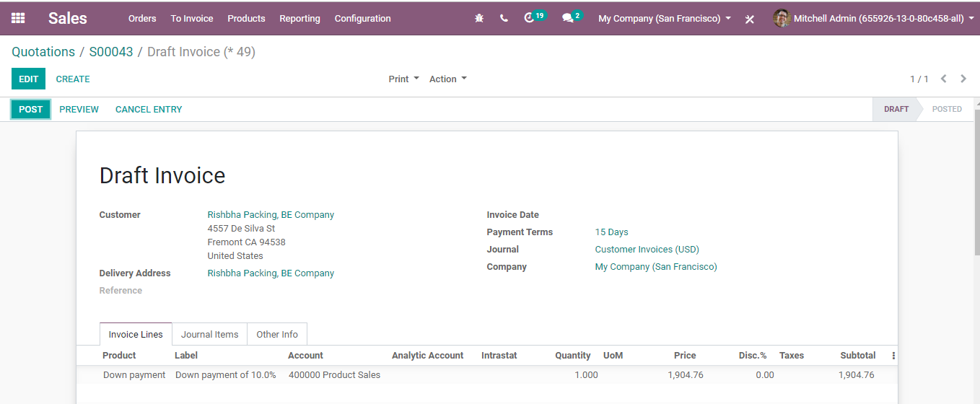This screenshot has height=404, width=980.
Task: Click '400000 Product Sales' account cell
Action: 334,375
